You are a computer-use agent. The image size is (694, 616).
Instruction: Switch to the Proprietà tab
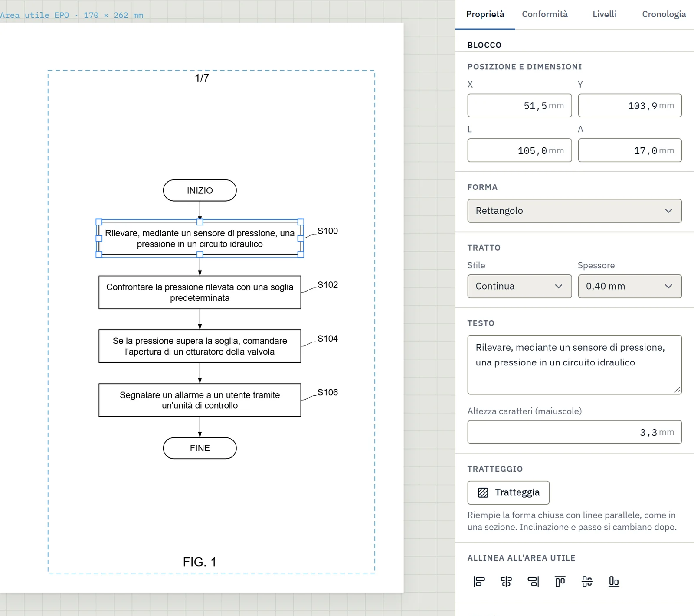[485, 14]
